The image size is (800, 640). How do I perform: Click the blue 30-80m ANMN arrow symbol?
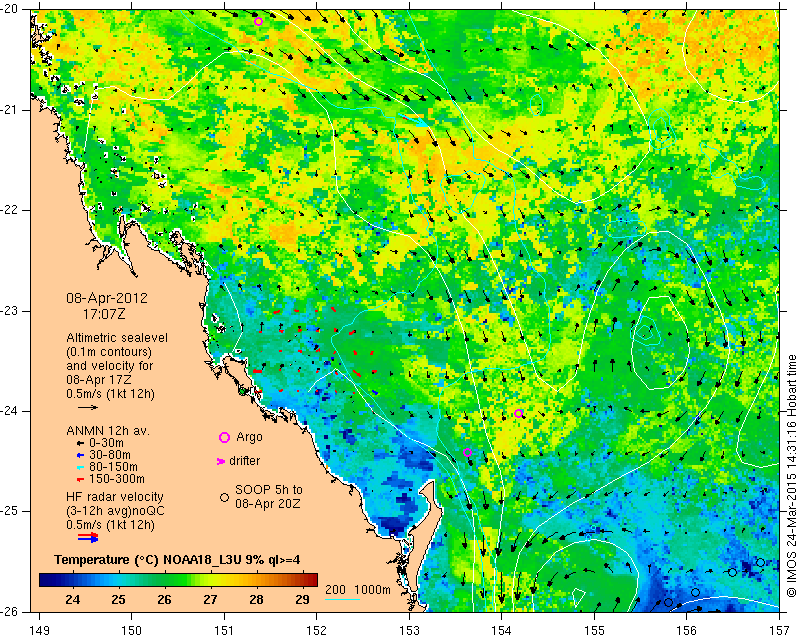(x=80, y=455)
